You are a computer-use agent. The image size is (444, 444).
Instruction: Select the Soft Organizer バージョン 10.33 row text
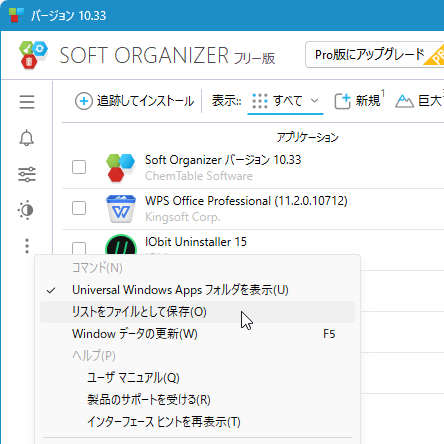pyautogui.click(x=223, y=160)
